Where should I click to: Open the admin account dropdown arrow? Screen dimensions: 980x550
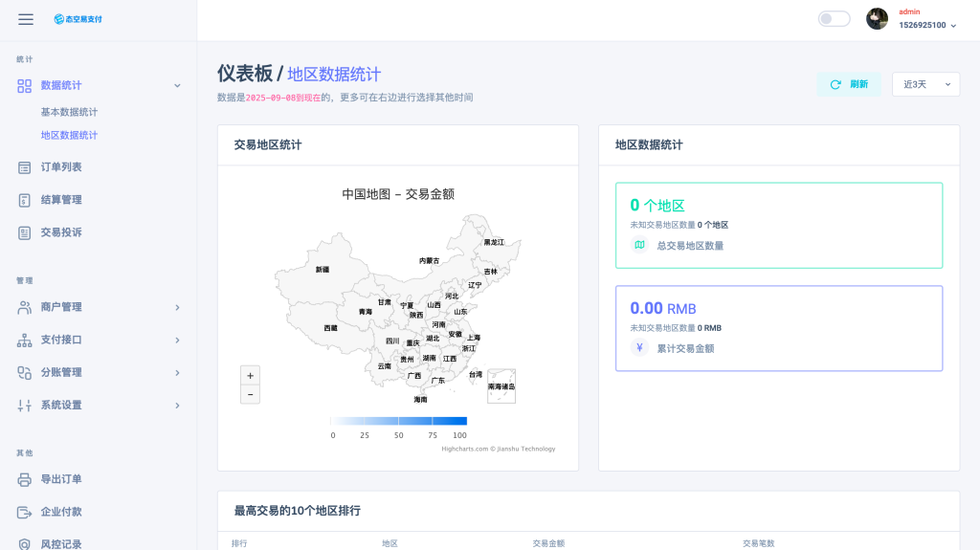[953, 26]
